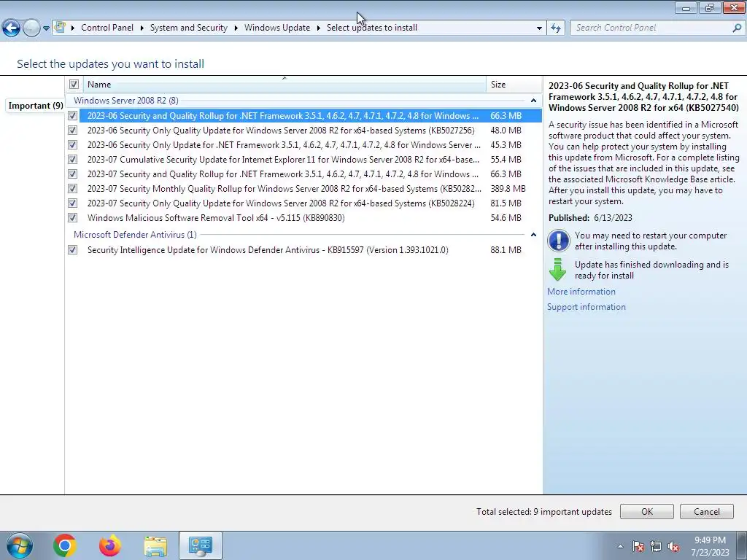Click the Windows Server 2008 R2 (8) group header
The image size is (747, 560).
[125, 101]
